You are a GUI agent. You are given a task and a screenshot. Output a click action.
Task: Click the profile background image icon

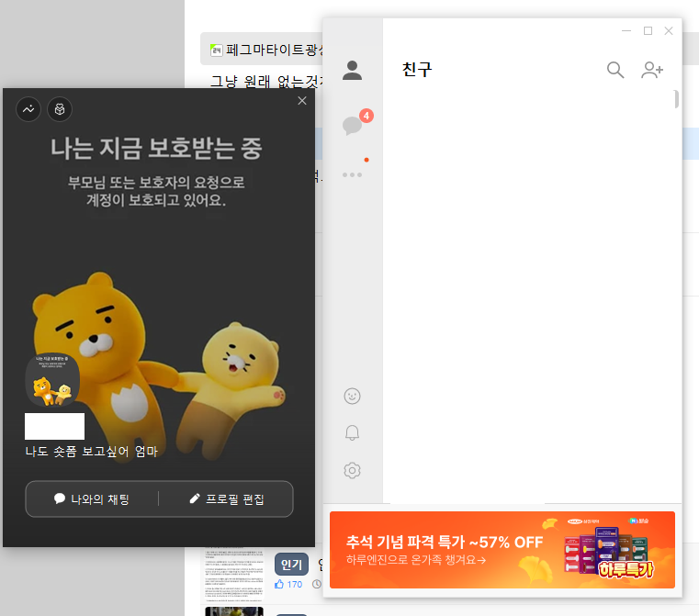(x=28, y=109)
